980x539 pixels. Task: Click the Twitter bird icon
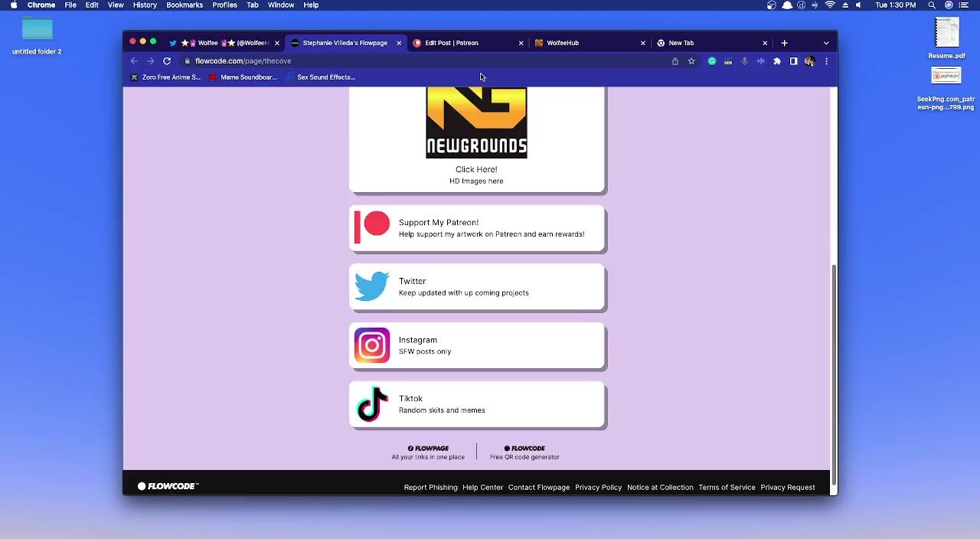(372, 287)
